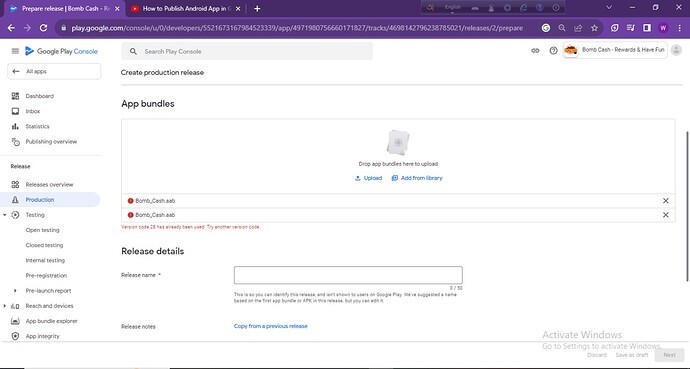Open the hamburger navigation menu
This screenshot has height=369, width=690.
[15, 51]
